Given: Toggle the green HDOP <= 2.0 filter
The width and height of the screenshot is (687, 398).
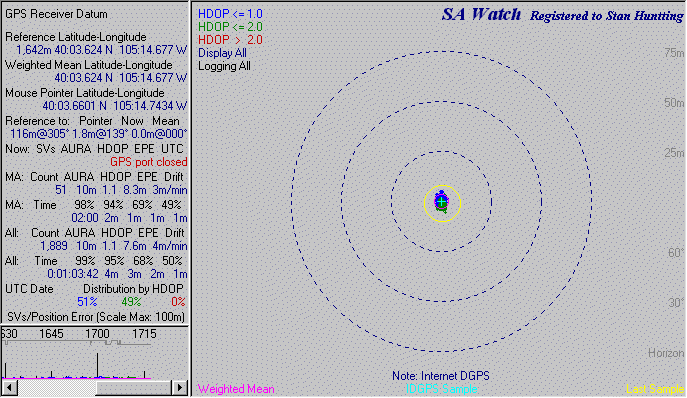Looking at the screenshot, I should pos(230,27).
